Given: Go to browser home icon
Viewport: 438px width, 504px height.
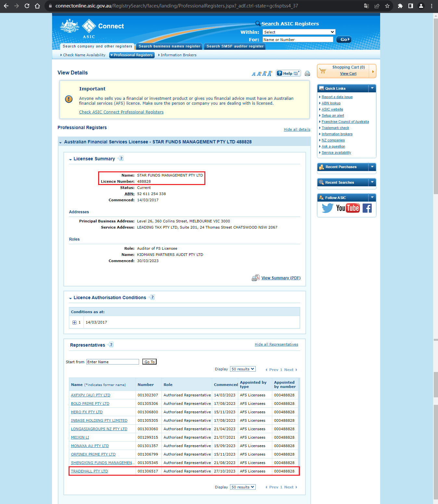Looking at the screenshot, I should pyautogui.click(x=37, y=6).
